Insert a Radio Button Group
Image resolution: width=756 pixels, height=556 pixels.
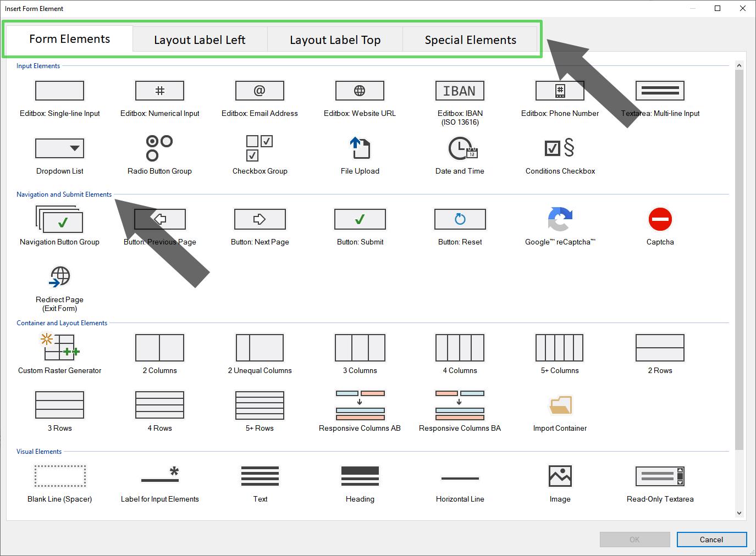pos(159,155)
